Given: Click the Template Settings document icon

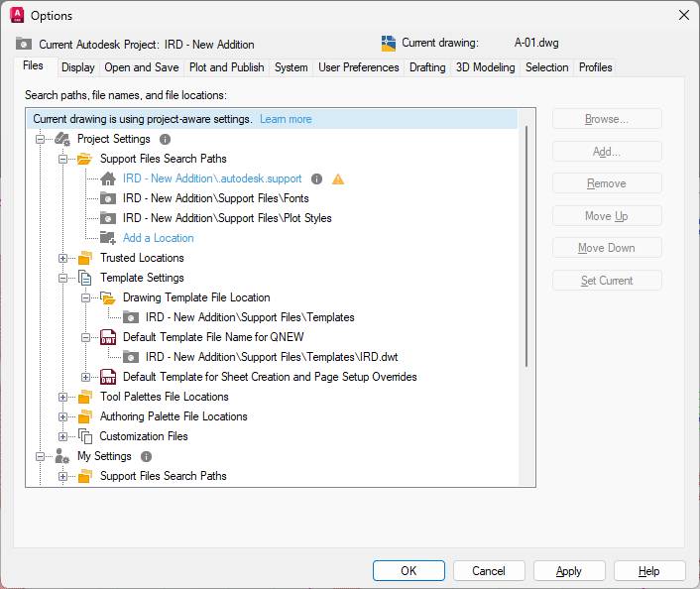Looking at the screenshot, I should coord(84,278).
